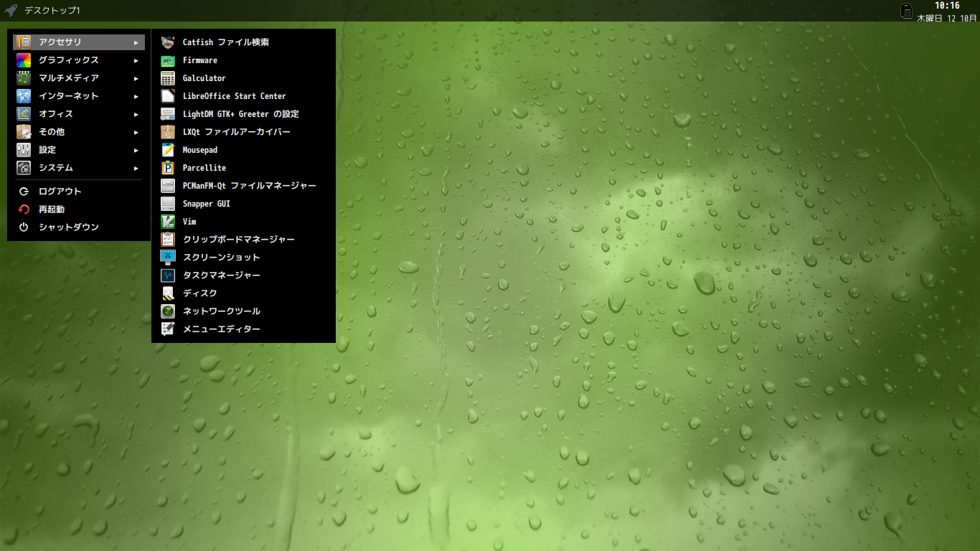
Task: Expand the システム submenu arrow
Action: pyautogui.click(x=136, y=168)
